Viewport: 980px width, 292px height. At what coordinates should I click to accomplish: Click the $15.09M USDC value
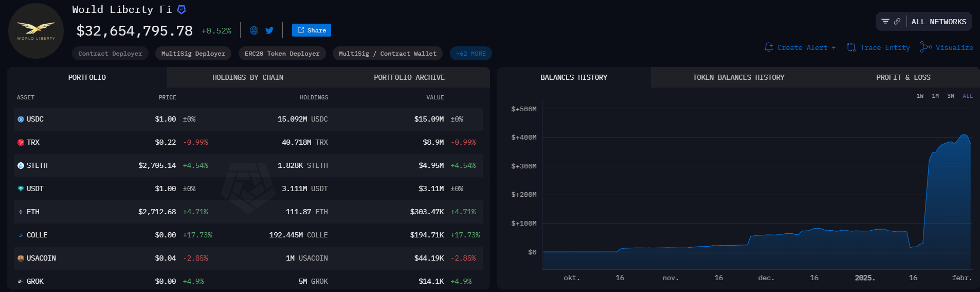coord(429,119)
